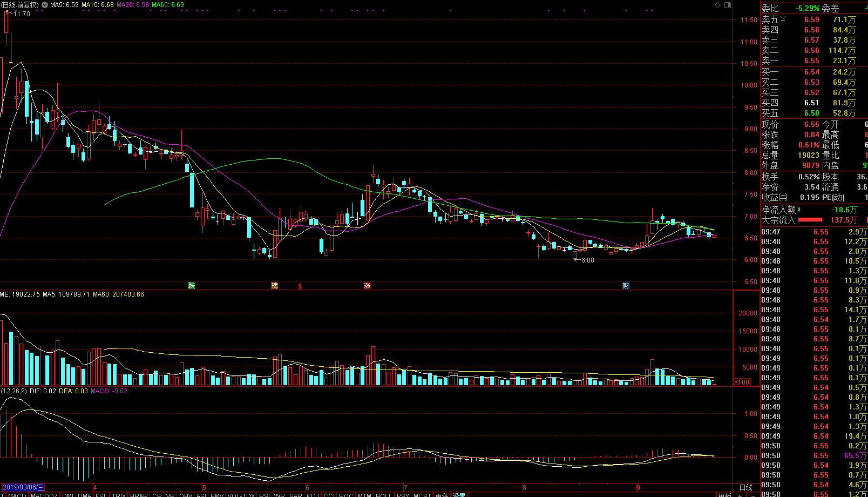Select the OBV indicator tab
Viewport: 868px width, 497px height.
click(x=186, y=494)
